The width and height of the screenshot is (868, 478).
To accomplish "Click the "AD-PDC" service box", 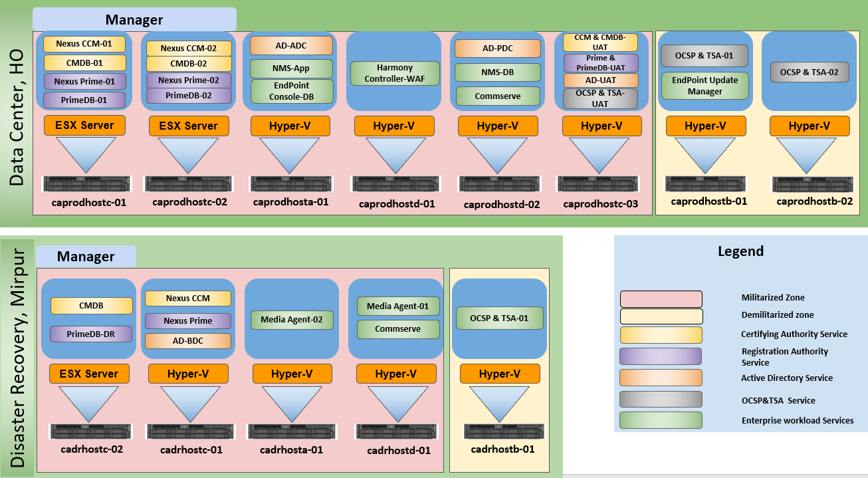I will click(498, 49).
